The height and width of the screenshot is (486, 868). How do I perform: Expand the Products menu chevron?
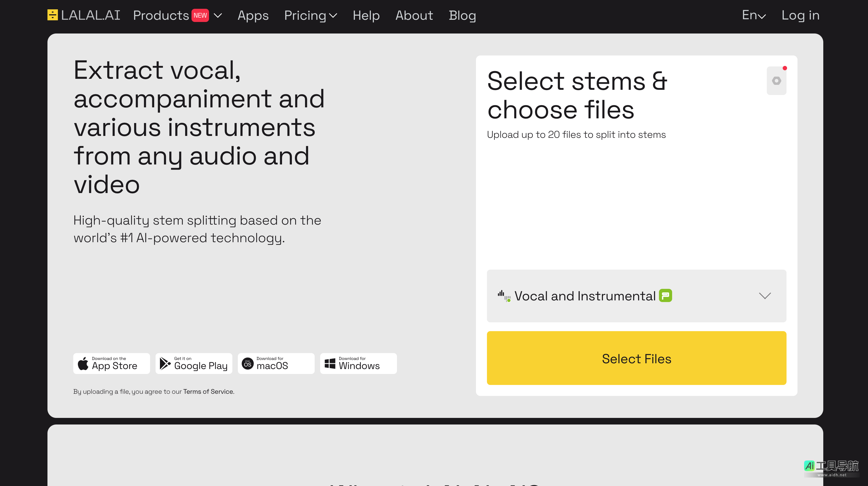[x=218, y=16]
